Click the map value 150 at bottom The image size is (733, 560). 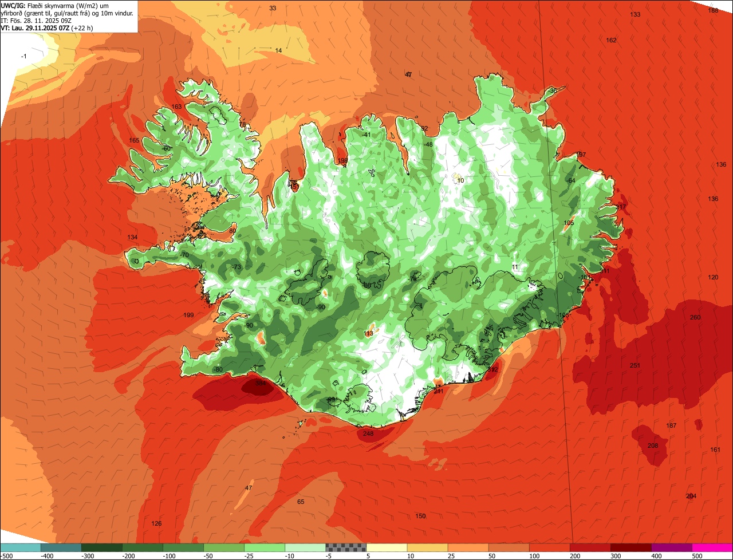pyautogui.click(x=420, y=516)
